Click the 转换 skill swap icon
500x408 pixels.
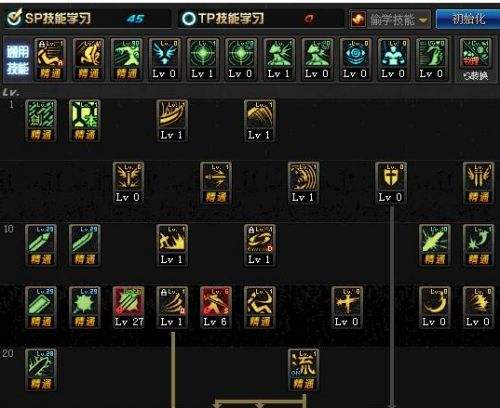(475, 60)
